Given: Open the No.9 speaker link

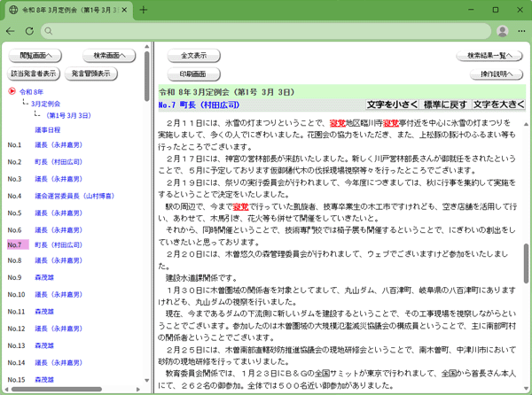Looking at the screenshot, I should (x=44, y=277).
